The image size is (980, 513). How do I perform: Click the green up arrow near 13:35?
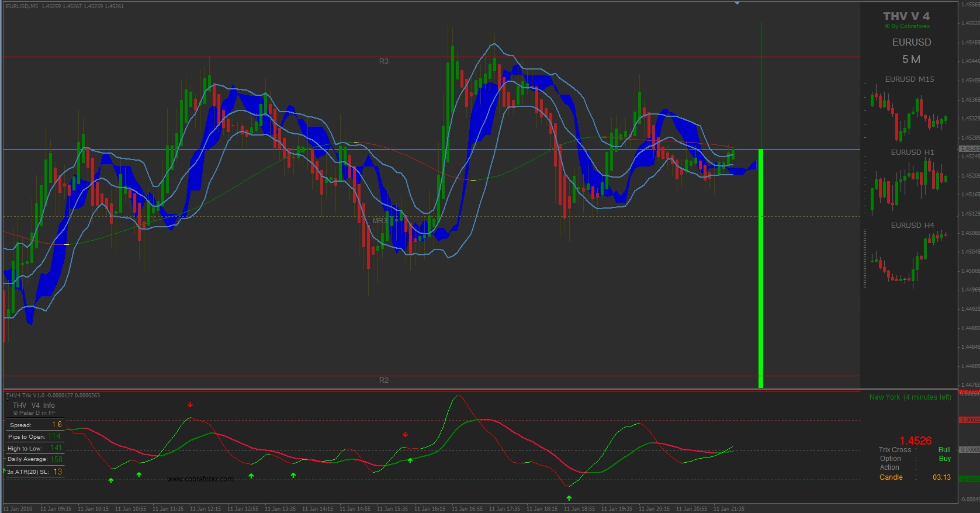[x=293, y=475]
